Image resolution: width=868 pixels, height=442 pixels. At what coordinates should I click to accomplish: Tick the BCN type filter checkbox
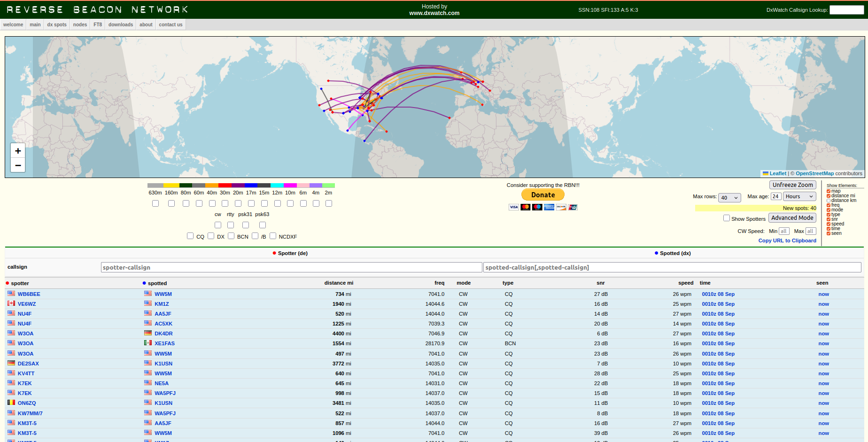pos(231,236)
